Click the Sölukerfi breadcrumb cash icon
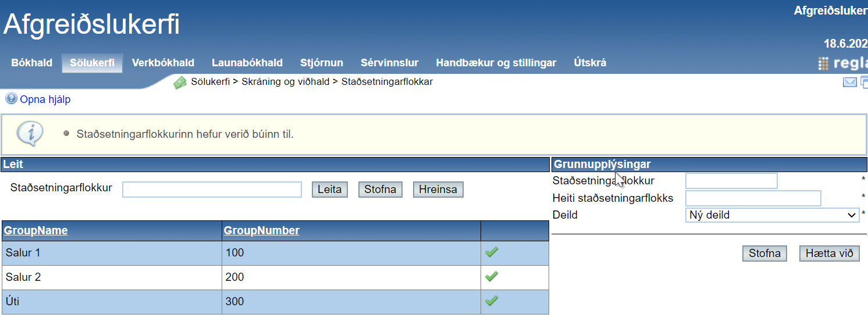 click(180, 83)
